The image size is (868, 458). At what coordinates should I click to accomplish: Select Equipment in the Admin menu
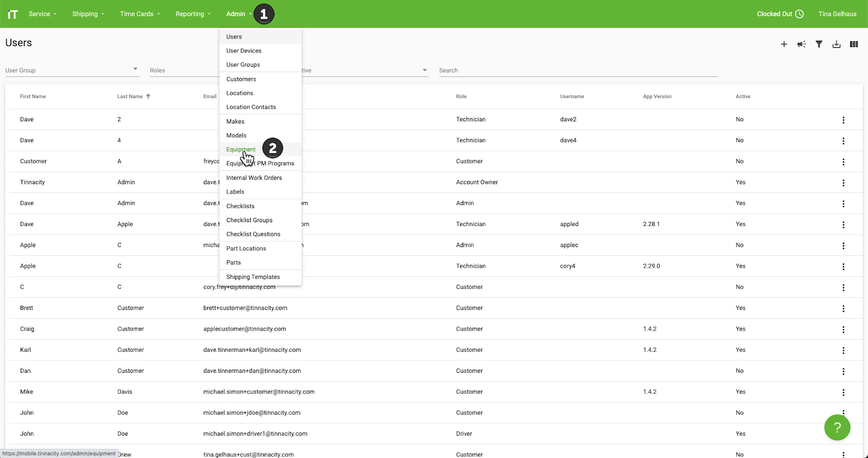(260, 150)
